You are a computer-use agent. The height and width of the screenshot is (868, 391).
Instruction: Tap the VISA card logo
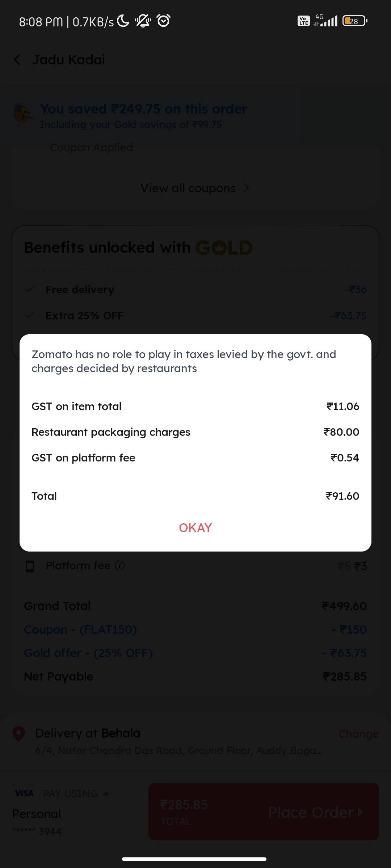click(x=24, y=793)
